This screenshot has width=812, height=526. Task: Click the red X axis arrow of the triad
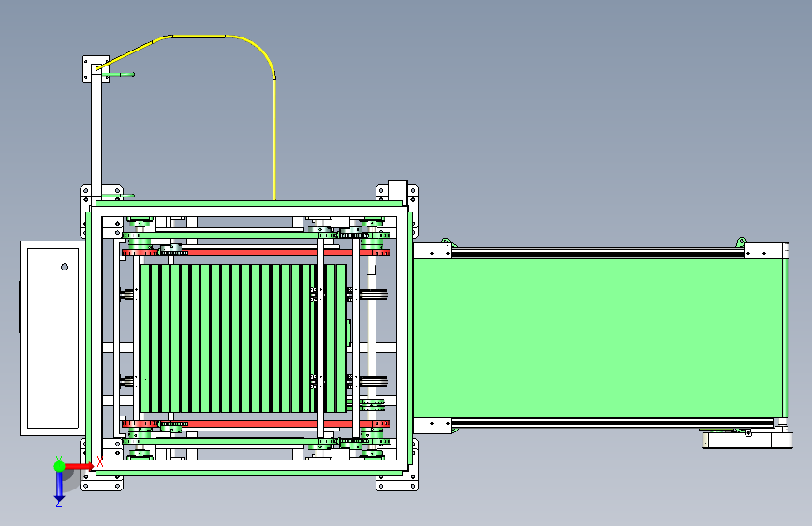pos(79,466)
